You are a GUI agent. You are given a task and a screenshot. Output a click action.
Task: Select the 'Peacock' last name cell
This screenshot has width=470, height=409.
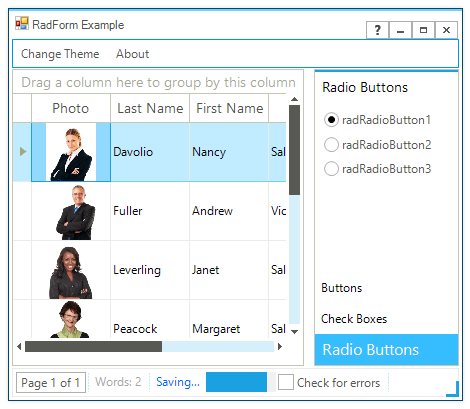(150, 319)
